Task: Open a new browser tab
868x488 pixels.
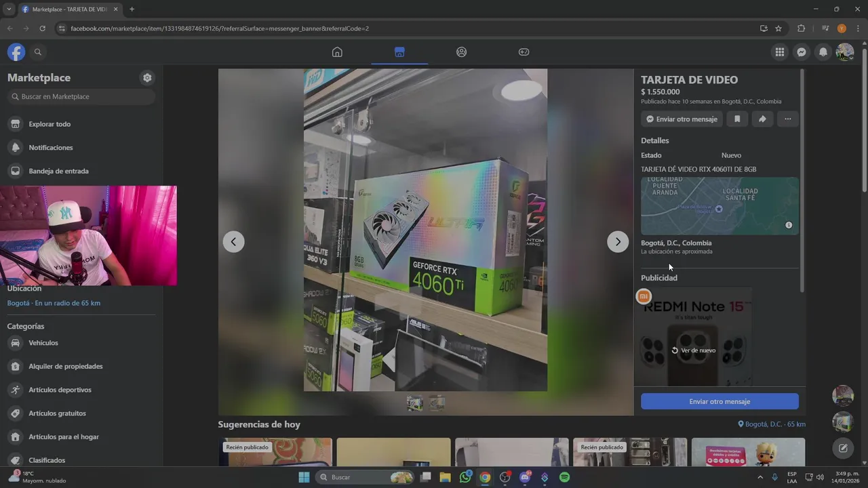Action: click(132, 9)
